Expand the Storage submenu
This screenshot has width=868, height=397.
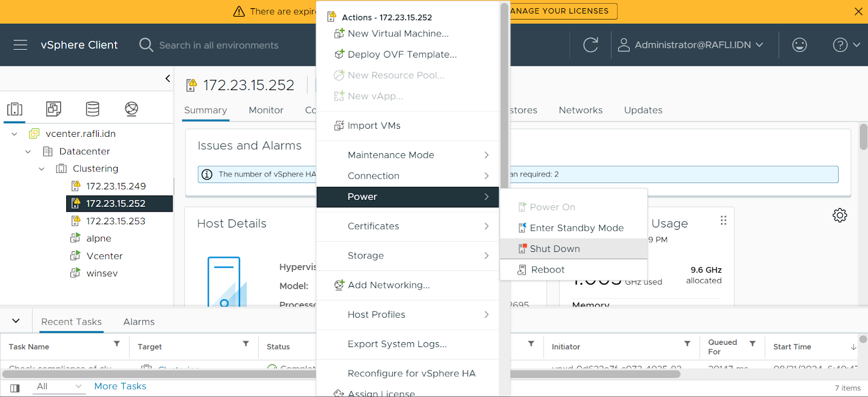tap(407, 255)
